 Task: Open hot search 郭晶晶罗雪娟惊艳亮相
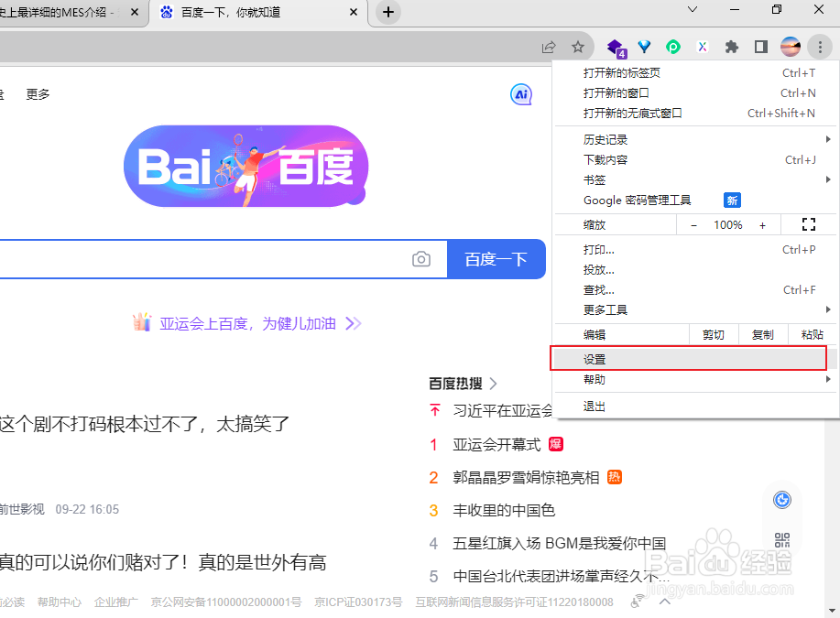pyautogui.click(x=526, y=478)
